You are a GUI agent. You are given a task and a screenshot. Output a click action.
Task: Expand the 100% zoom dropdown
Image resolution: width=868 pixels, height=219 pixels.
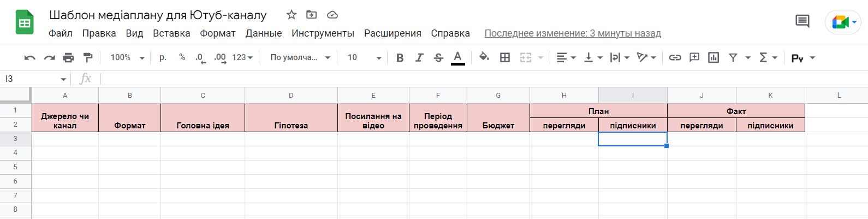127,57
